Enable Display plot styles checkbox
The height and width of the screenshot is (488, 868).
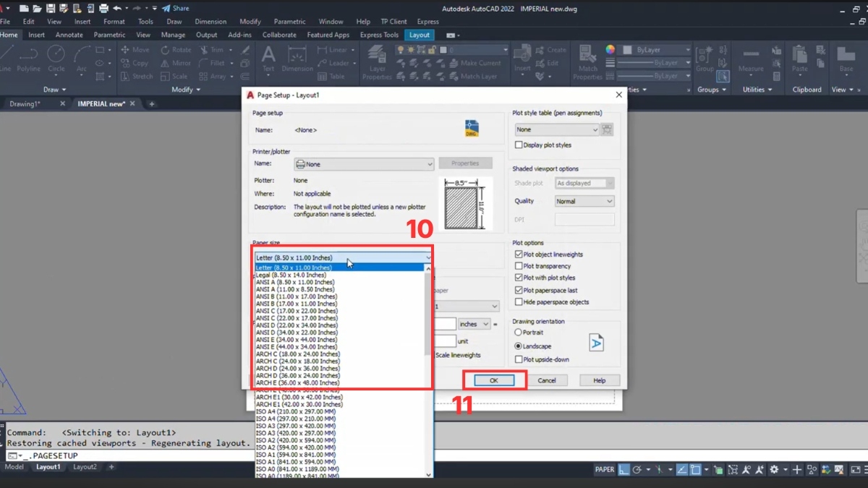519,145
